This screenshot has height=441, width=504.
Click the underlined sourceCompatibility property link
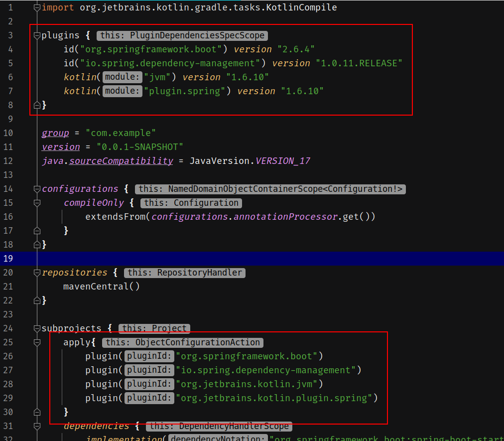tap(120, 160)
